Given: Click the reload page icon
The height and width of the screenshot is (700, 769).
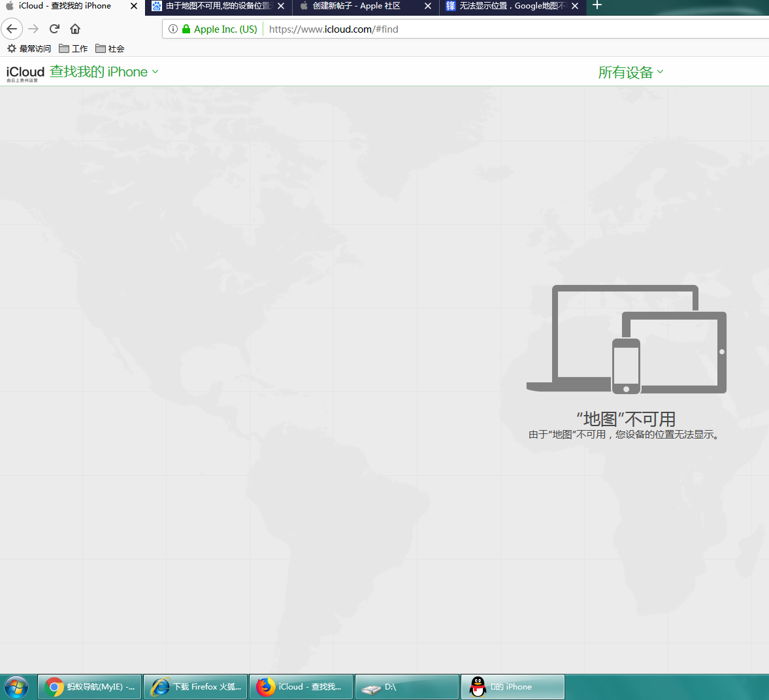Looking at the screenshot, I should [55, 29].
